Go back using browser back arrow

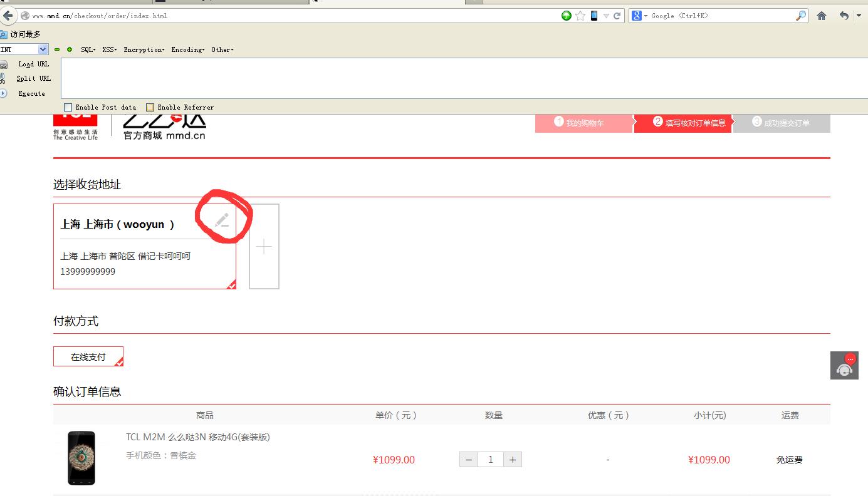point(7,16)
